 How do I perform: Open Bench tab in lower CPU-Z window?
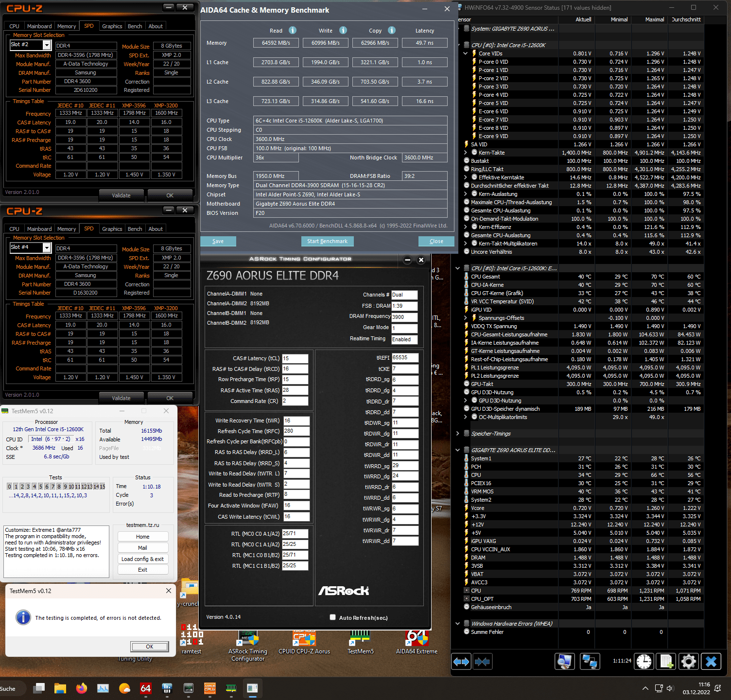pyautogui.click(x=135, y=229)
